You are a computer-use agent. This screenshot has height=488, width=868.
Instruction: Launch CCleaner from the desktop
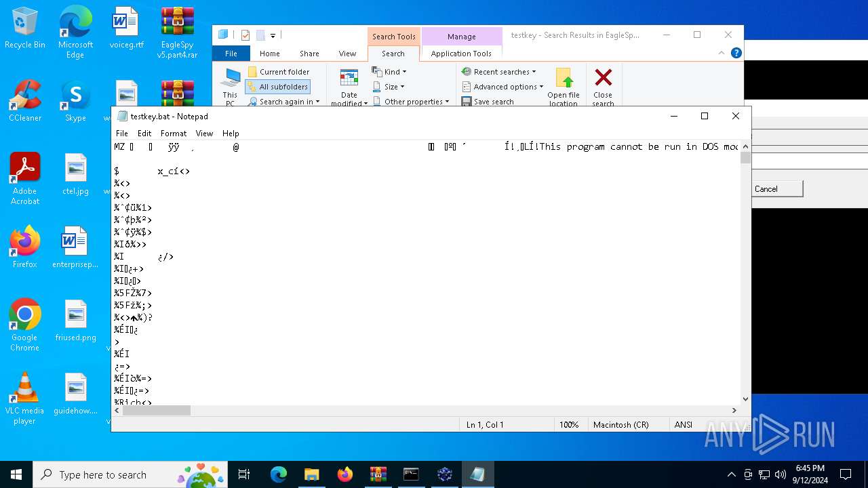[25, 102]
